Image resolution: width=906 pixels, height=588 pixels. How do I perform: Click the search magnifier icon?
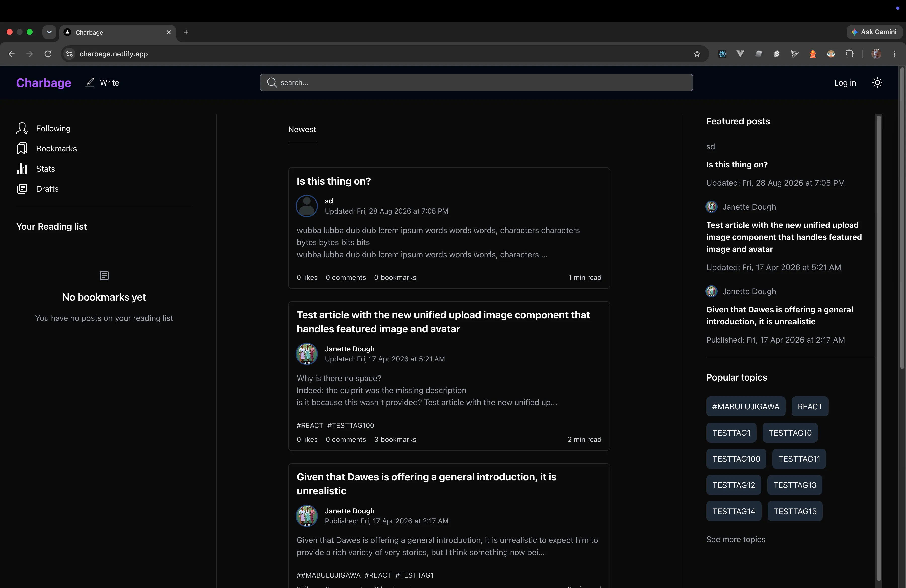(271, 82)
